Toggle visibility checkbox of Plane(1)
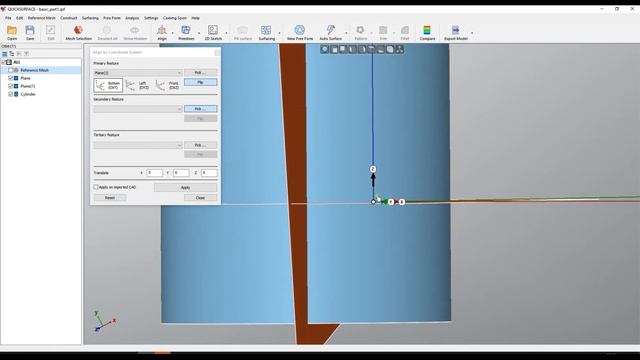 pyautogui.click(x=11, y=86)
